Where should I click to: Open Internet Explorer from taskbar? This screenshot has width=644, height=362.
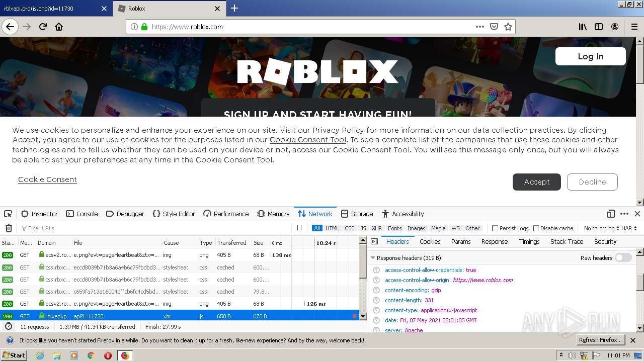point(40,355)
